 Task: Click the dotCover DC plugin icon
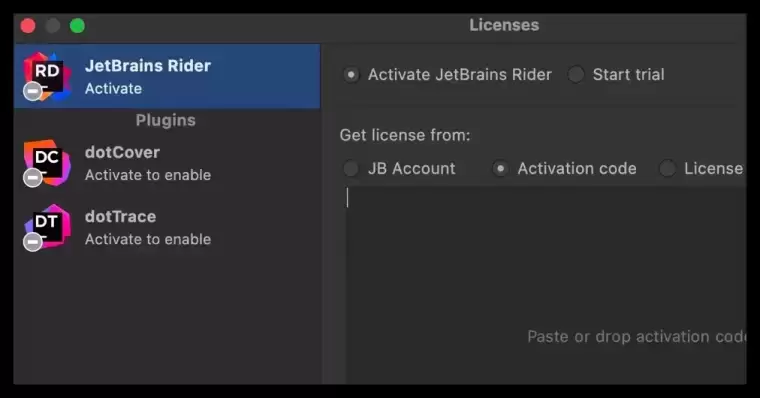coord(47,163)
